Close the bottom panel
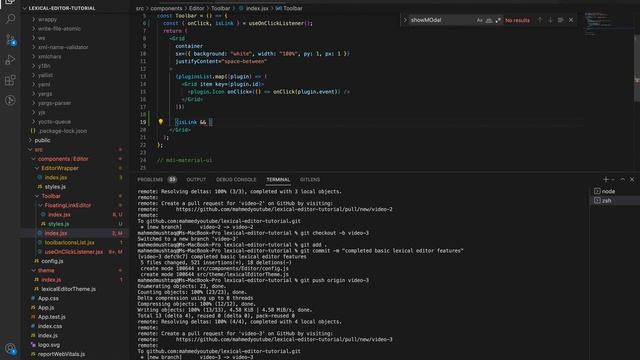Viewport: 640px width, 360px height. [x=632, y=179]
